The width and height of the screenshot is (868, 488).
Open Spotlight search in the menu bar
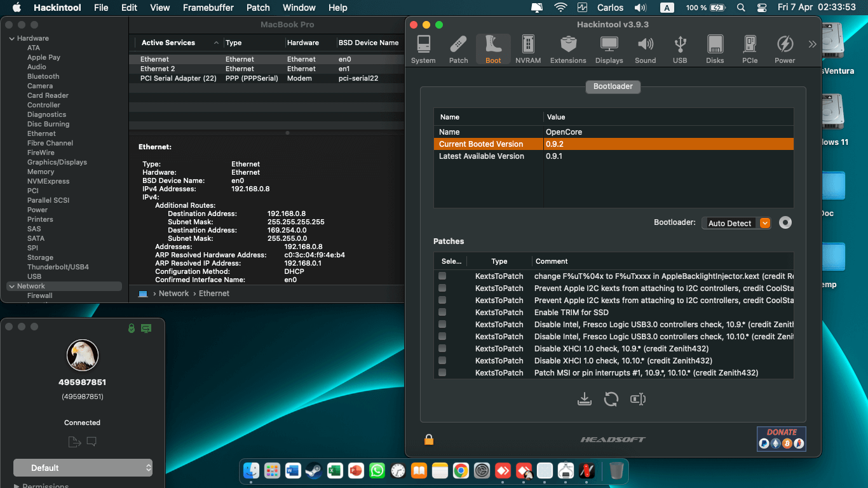[x=741, y=8]
